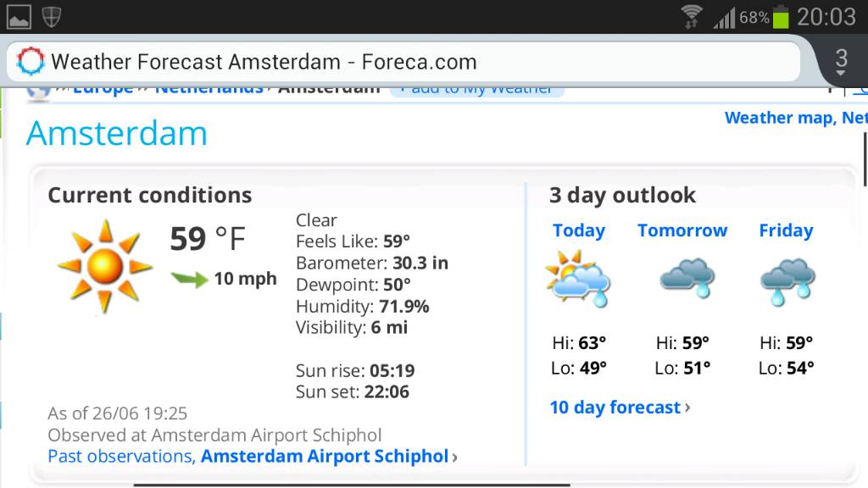The height and width of the screenshot is (488, 868).
Task: Tap Today's partly sunny rain icon
Action: (579, 279)
